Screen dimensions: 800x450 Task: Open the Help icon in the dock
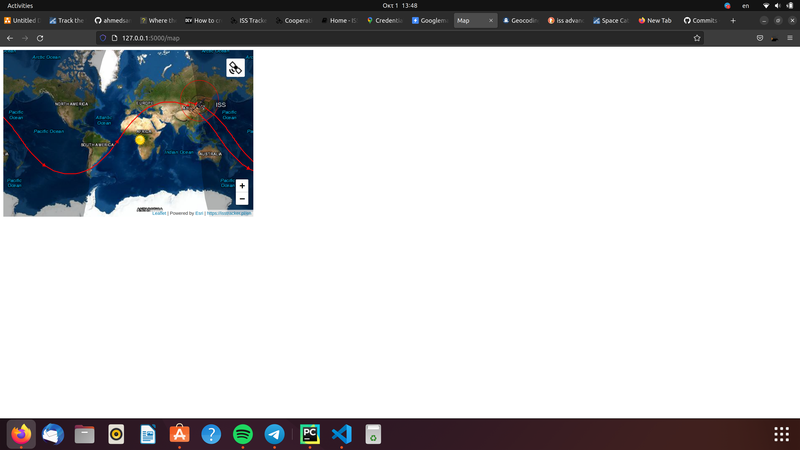point(211,434)
